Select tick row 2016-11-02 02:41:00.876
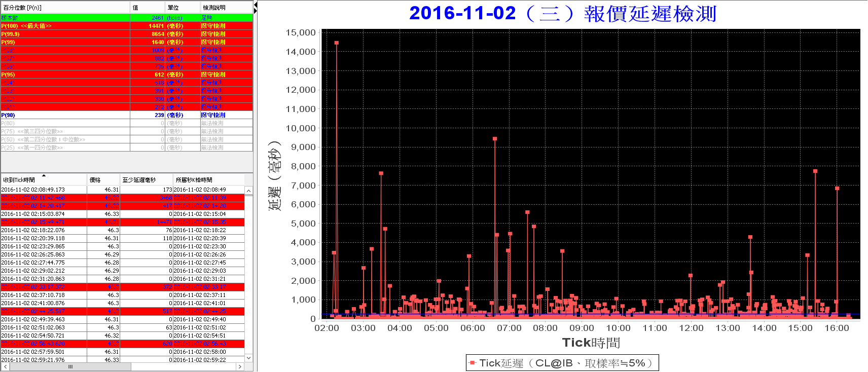The width and height of the screenshot is (868, 372). point(123,303)
